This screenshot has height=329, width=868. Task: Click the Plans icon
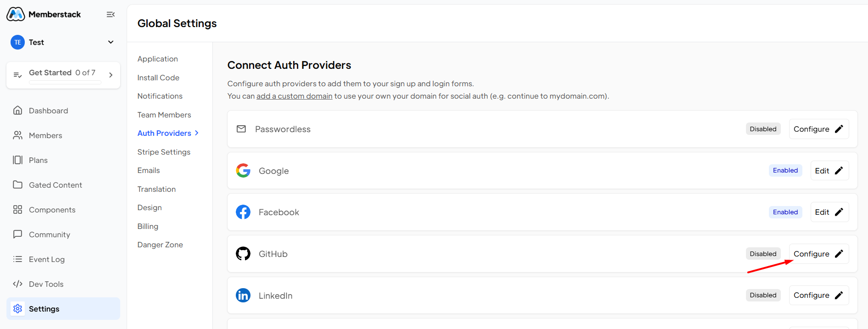(x=18, y=160)
